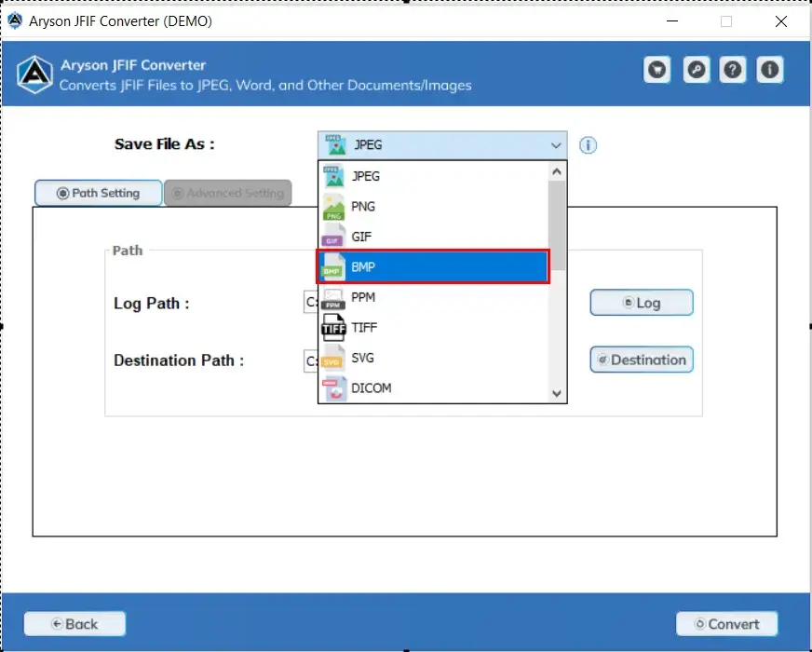Screen dimensions: 812x652
Task: Click the JPEG file icon in list
Action: pyautogui.click(x=334, y=176)
